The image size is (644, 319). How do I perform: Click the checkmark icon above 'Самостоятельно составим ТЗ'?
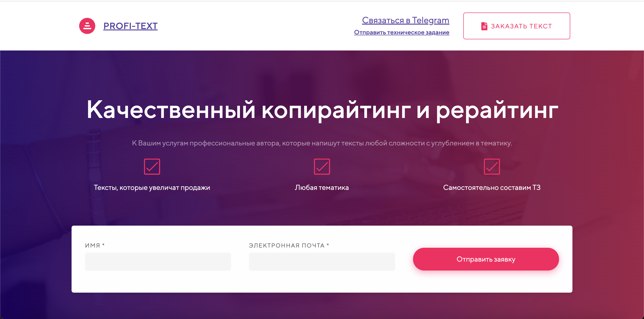492,166
